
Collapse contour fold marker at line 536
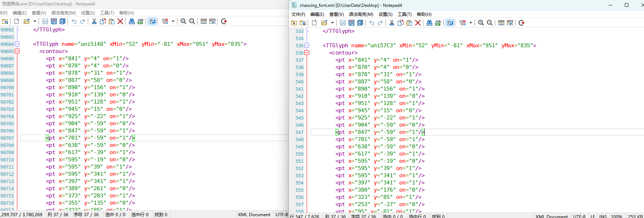(307, 53)
